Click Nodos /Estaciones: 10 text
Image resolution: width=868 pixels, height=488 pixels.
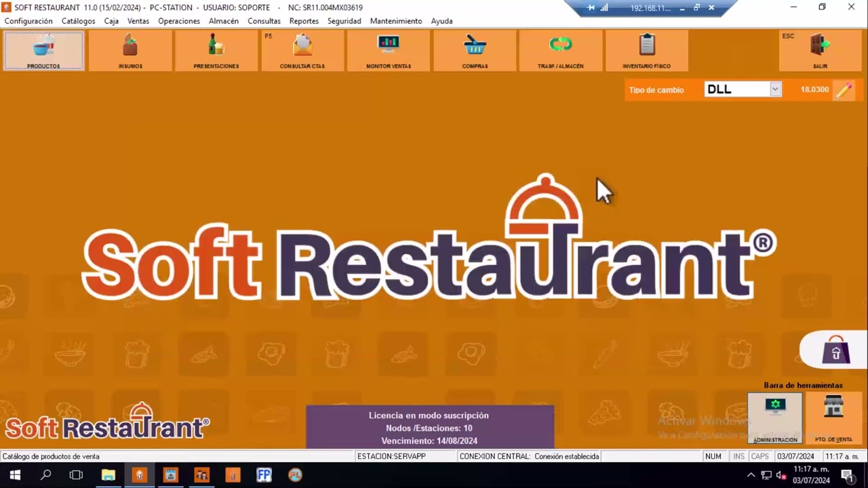429,428
